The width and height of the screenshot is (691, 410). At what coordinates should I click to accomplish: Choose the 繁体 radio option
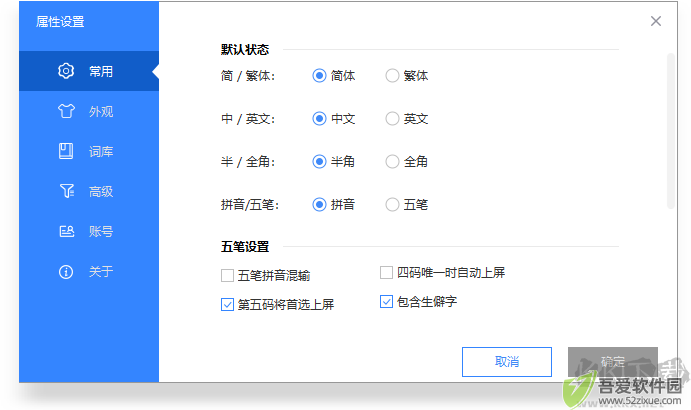pos(392,76)
